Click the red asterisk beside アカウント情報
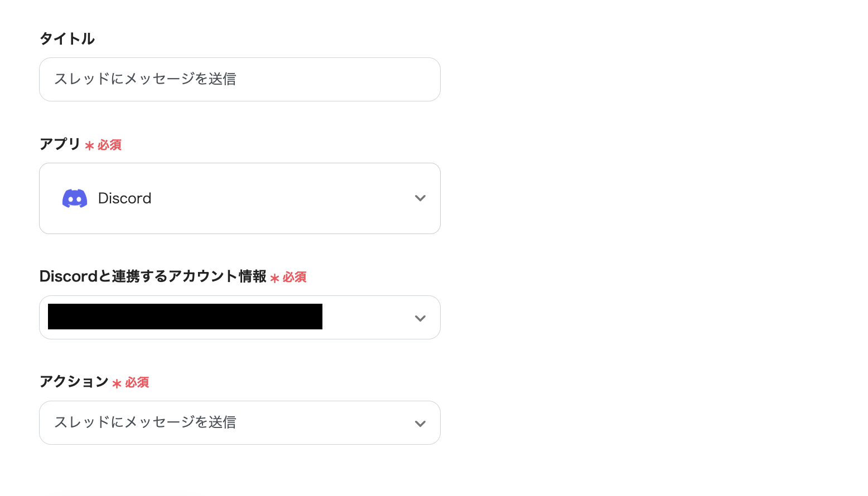 [x=274, y=278]
